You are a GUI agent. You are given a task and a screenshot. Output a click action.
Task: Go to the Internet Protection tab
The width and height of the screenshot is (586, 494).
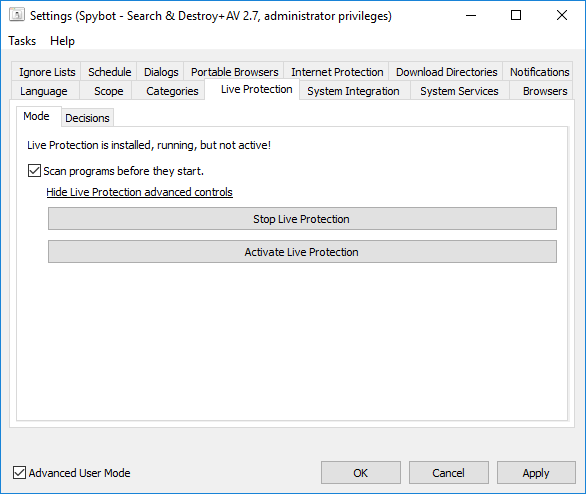(x=337, y=72)
